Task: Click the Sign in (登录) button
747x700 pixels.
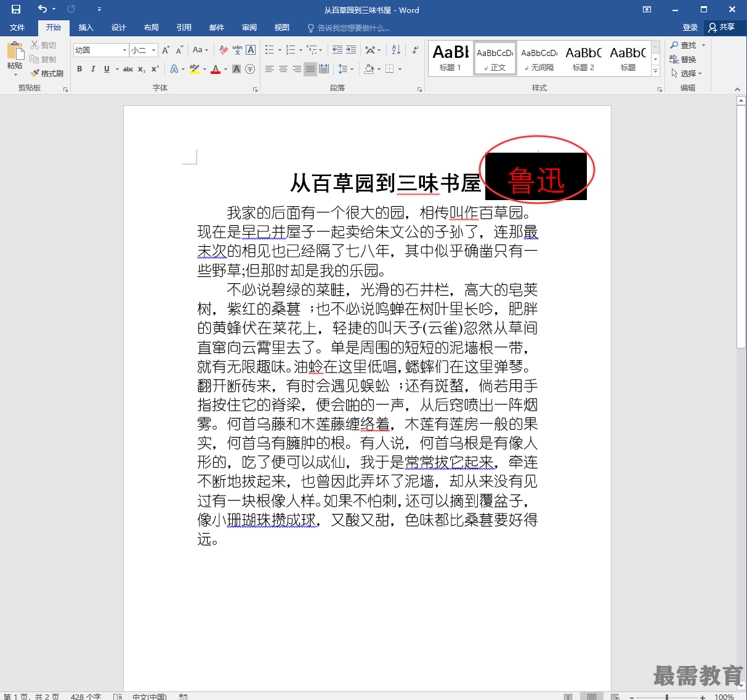Action: coord(690,27)
